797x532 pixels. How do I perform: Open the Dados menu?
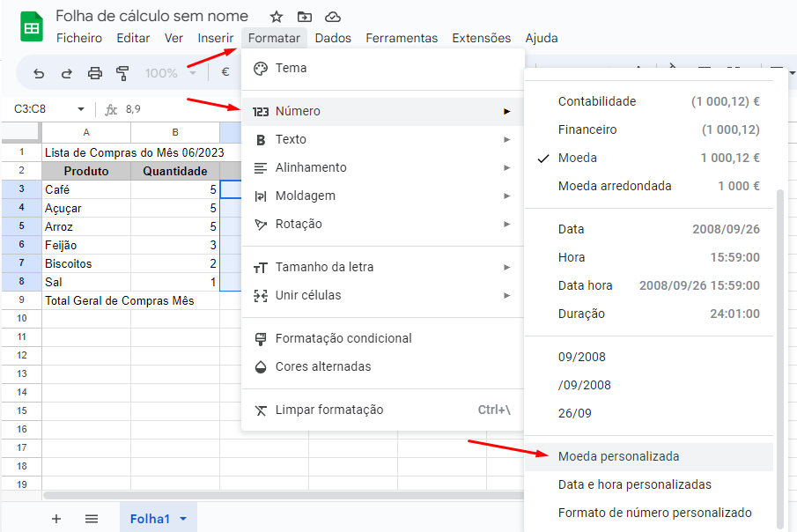coord(333,38)
